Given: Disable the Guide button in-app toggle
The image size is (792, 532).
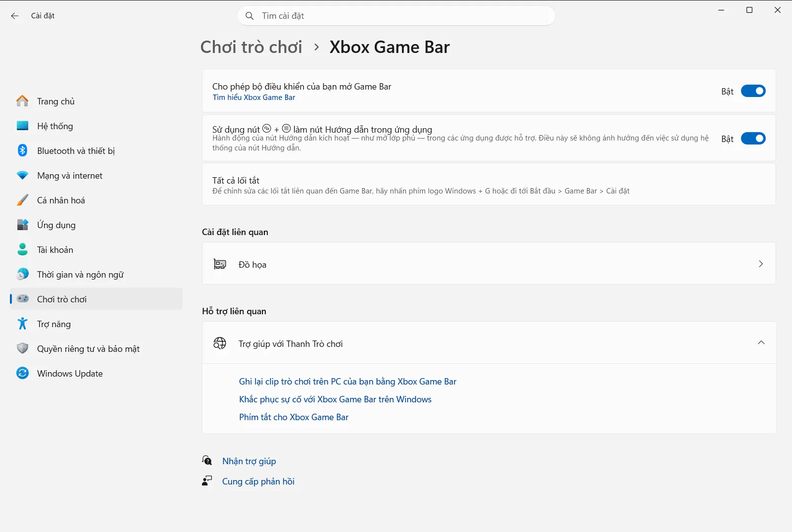Looking at the screenshot, I should [753, 139].
